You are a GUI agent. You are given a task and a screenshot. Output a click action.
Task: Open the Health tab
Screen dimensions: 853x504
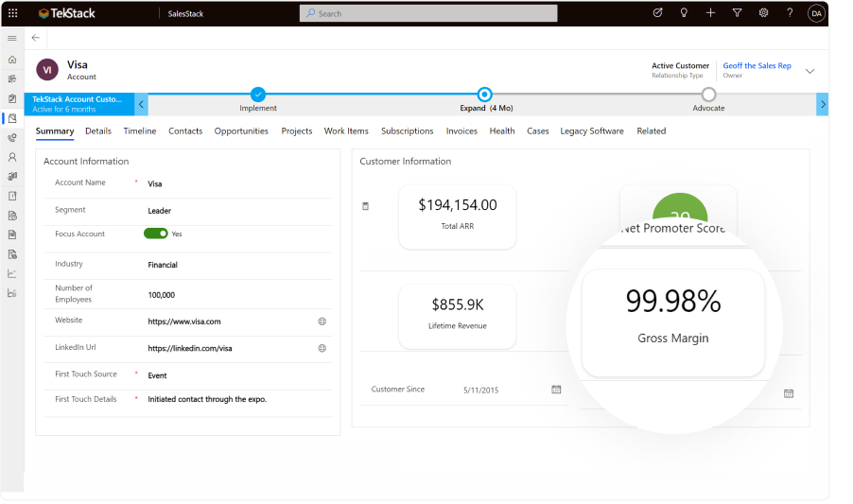(501, 131)
